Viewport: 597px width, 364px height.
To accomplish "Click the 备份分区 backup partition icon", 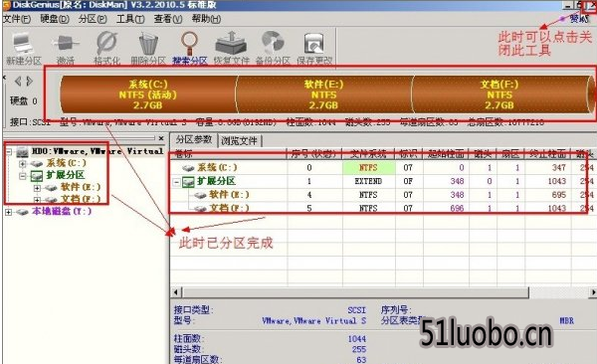I will coord(273,49).
